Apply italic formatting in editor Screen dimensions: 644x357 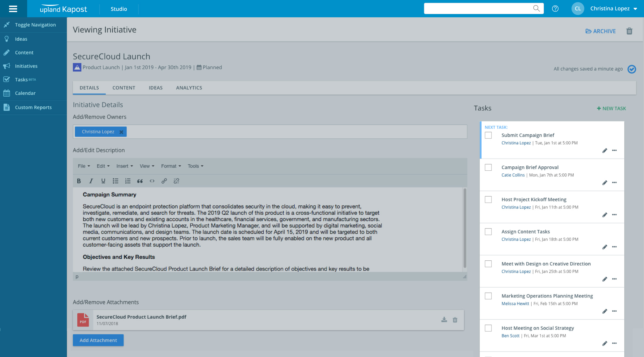click(x=91, y=181)
